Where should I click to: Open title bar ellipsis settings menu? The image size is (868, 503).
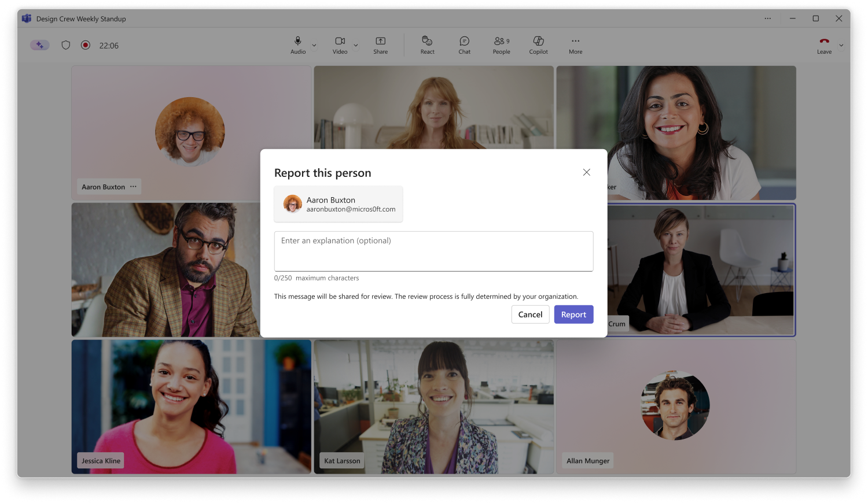(x=768, y=19)
